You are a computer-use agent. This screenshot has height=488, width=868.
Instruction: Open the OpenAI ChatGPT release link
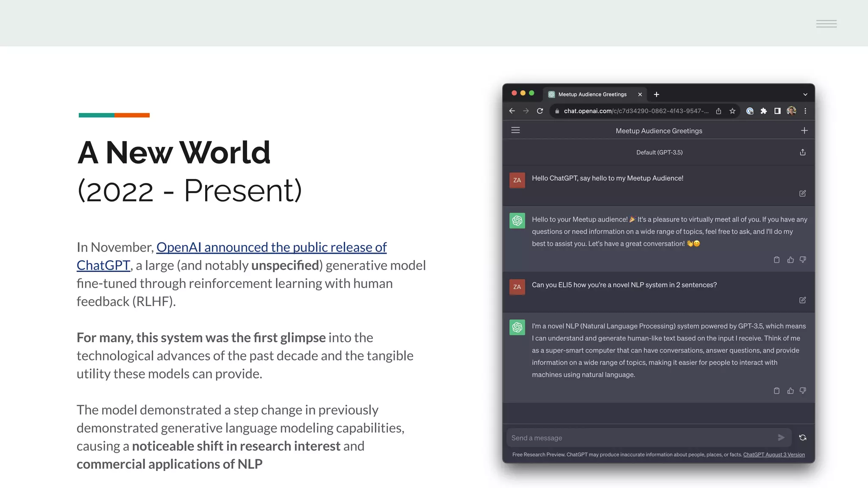[271, 247]
